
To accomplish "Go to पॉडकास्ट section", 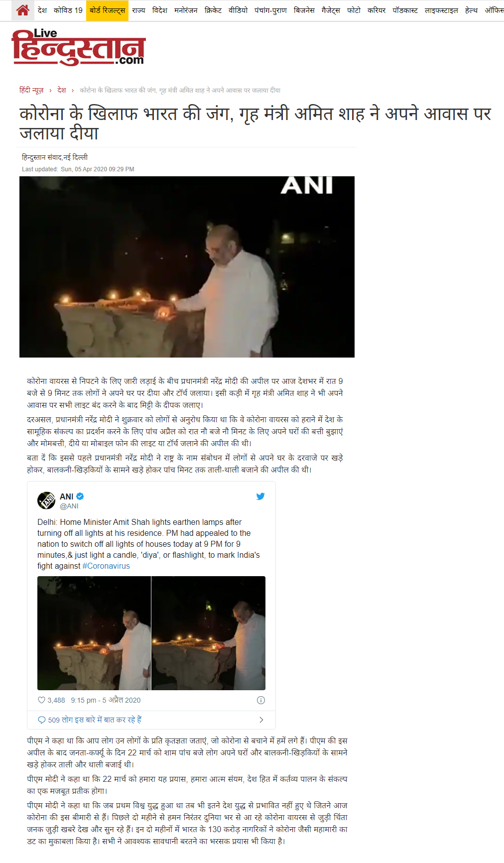I will click(x=405, y=10).
